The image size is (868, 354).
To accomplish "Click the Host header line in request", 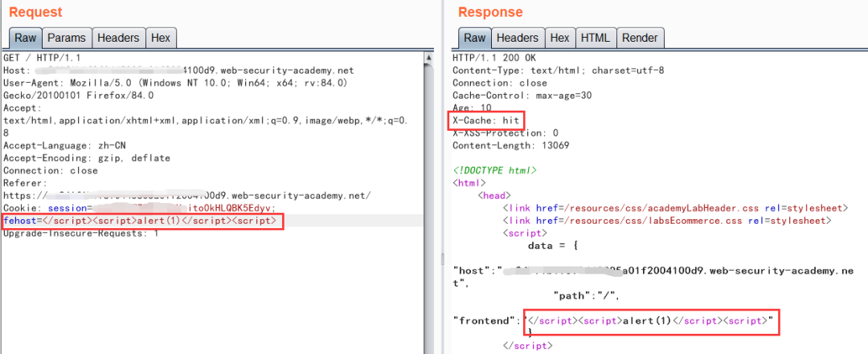I will pyautogui.click(x=178, y=71).
